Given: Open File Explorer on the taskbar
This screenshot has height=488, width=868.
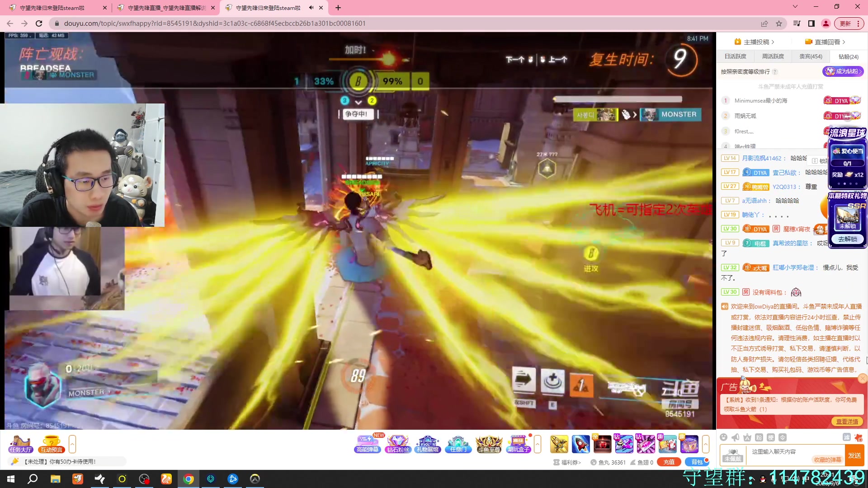Looking at the screenshot, I should coord(56,479).
